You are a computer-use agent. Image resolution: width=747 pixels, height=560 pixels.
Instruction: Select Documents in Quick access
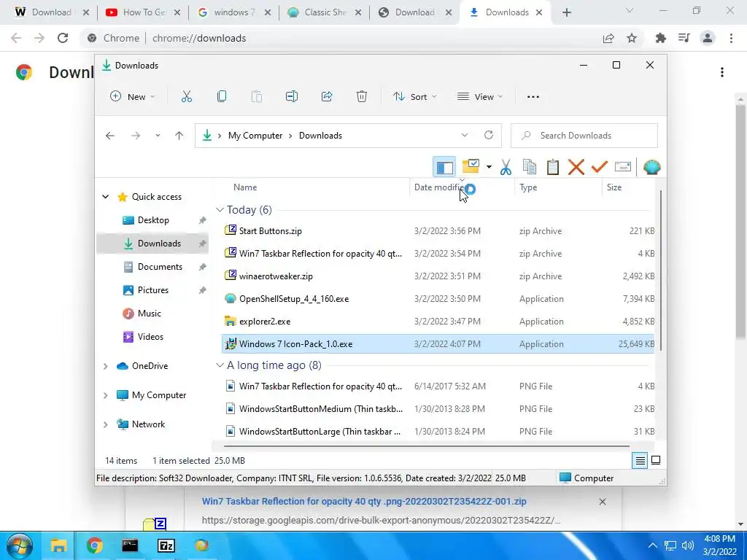point(160,267)
